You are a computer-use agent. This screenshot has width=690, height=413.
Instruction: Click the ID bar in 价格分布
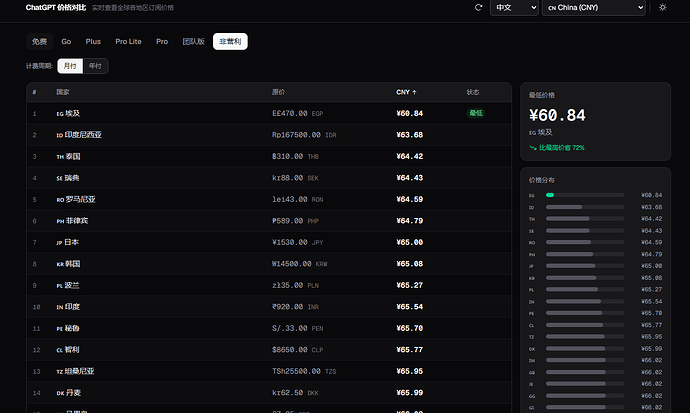585,207
